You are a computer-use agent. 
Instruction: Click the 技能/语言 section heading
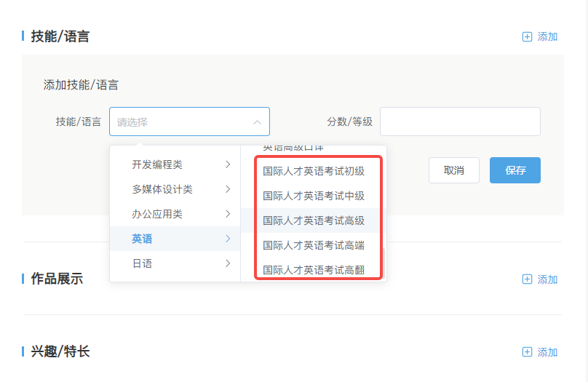[60, 36]
